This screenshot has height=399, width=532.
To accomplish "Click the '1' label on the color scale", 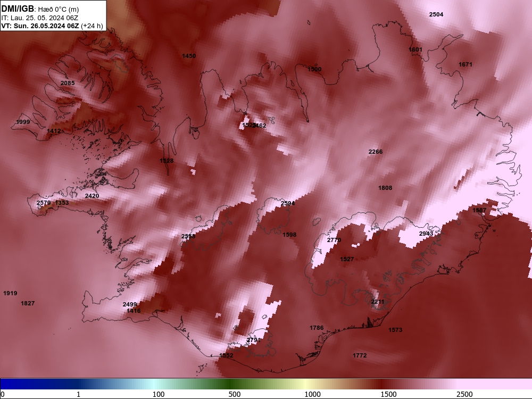I will (x=78, y=394).
